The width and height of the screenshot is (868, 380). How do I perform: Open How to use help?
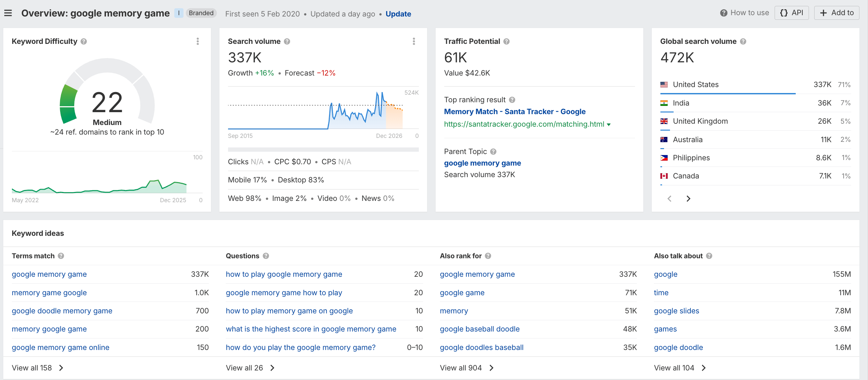[x=745, y=13]
